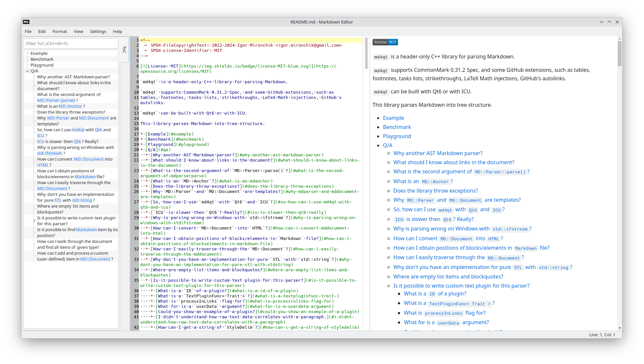Expand the custom text plugin ToC item

coord(34,221)
